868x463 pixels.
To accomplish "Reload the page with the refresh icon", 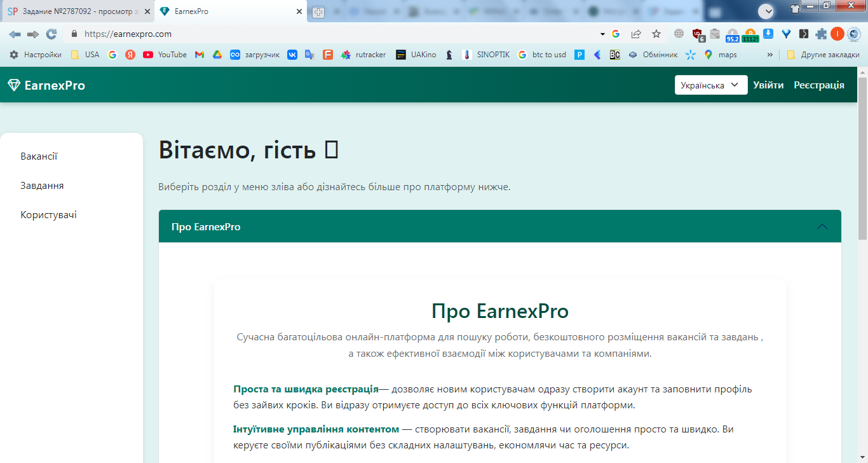I will point(51,34).
